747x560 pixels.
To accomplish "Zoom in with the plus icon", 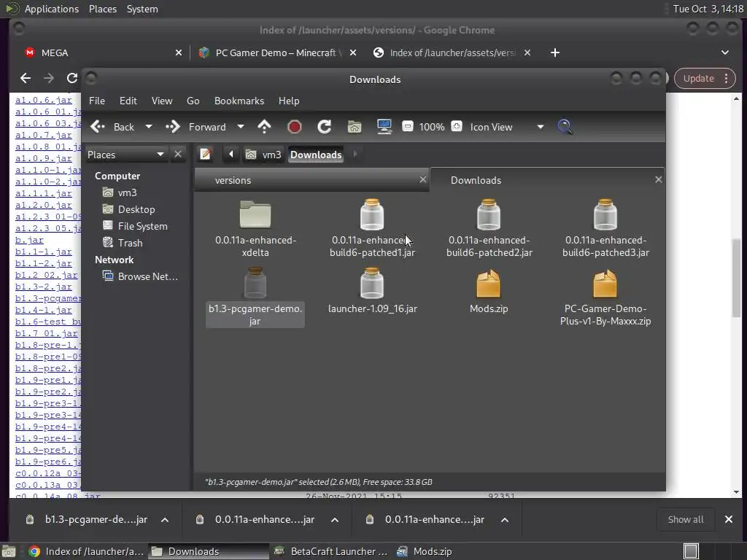I will click(457, 126).
